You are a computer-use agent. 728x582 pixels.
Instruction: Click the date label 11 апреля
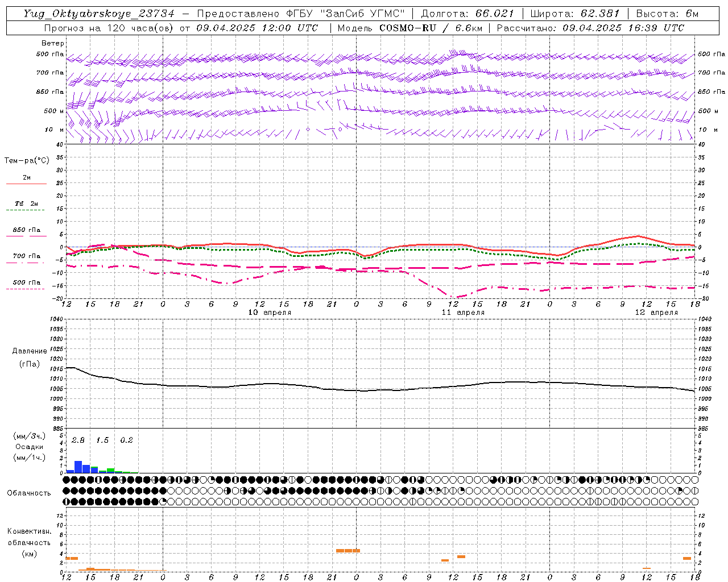(x=463, y=313)
